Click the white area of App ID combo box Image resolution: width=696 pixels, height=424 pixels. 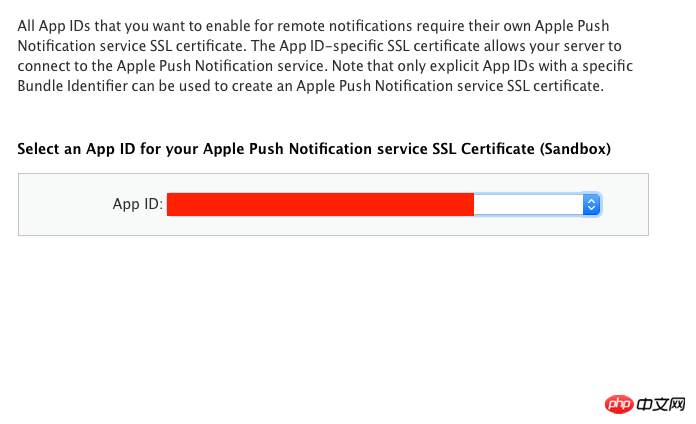coord(526,204)
